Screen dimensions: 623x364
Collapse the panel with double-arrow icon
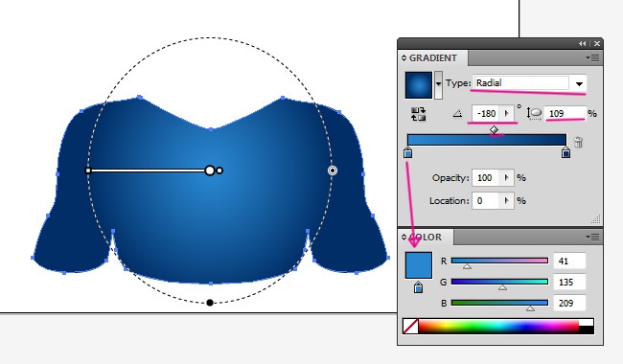(x=582, y=44)
